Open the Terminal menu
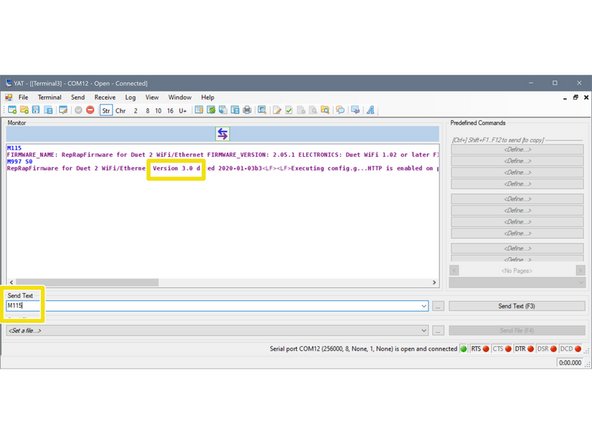Image resolution: width=592 pixels, height=444 pixels. 49,97
